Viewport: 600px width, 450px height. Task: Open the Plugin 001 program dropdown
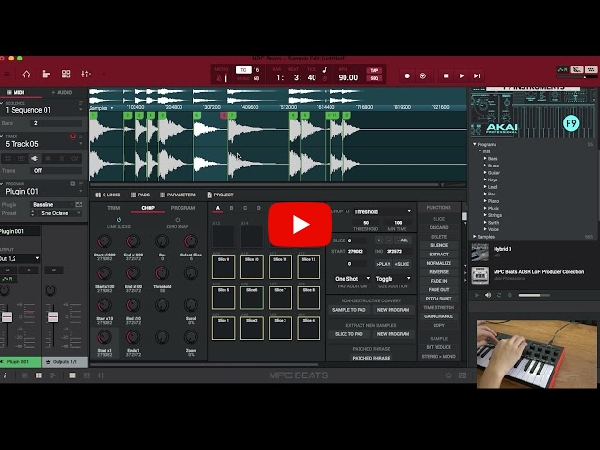point(81,191)
